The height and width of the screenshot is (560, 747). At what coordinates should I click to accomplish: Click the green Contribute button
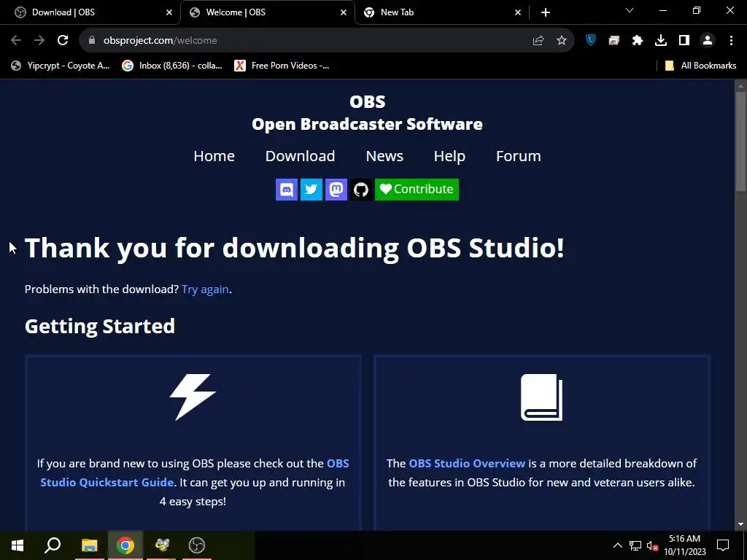tap(417, 190)
